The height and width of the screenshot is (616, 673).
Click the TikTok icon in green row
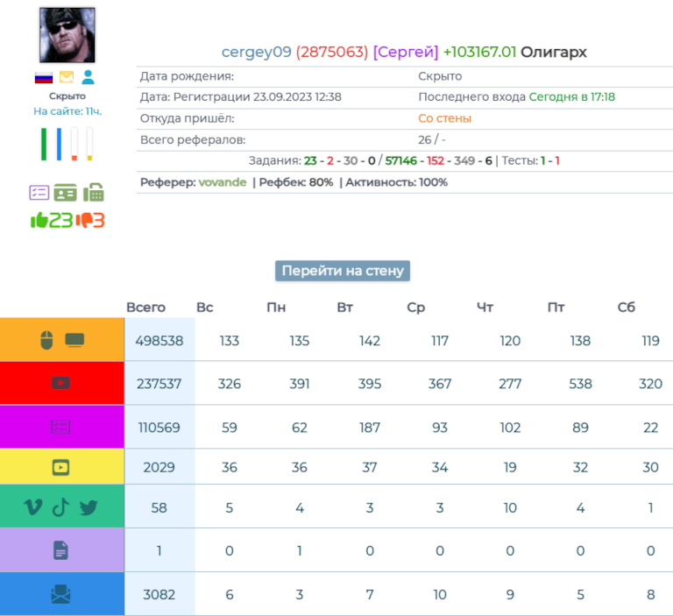tap(60, 506)
